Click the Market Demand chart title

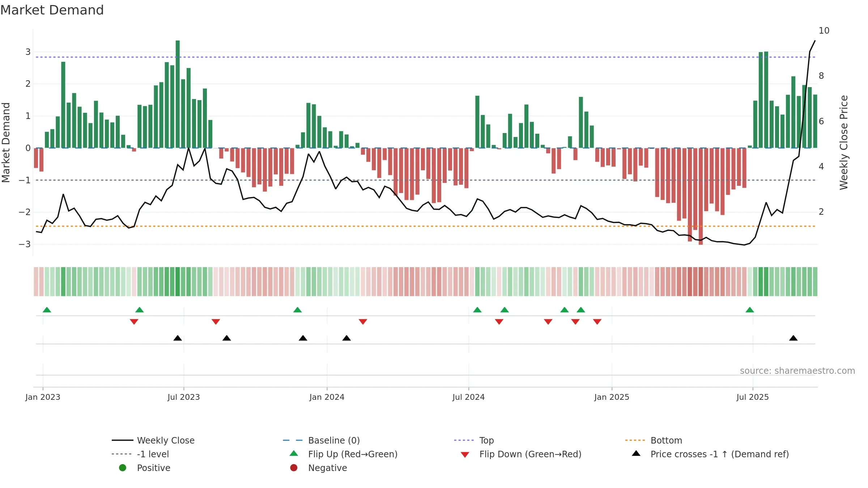coord(52,10)
